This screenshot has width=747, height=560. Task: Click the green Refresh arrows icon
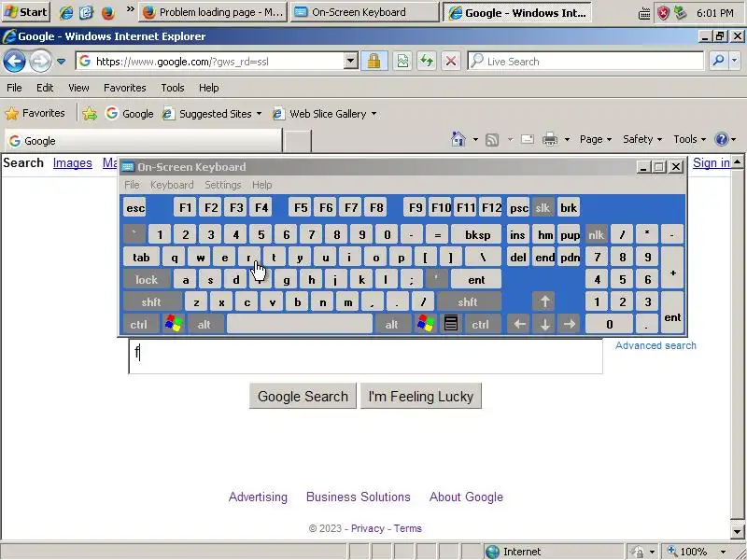click(427, 61)
